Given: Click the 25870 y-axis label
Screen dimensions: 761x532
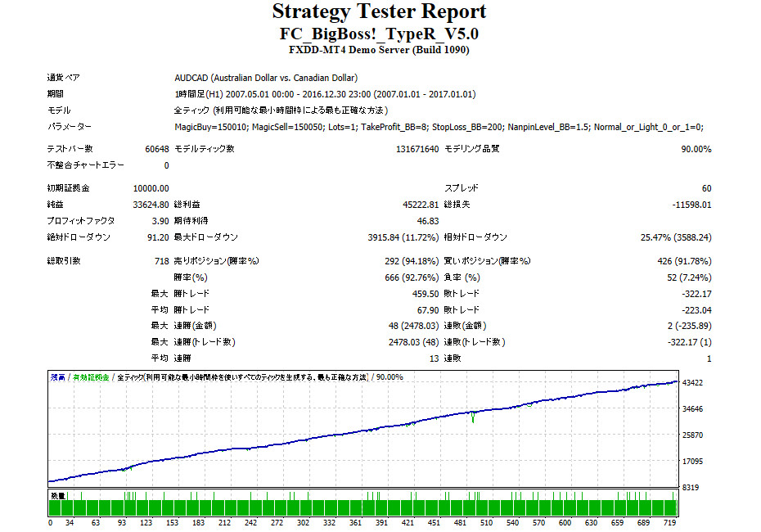Looking at the screenshot, I should coord(692,435).
